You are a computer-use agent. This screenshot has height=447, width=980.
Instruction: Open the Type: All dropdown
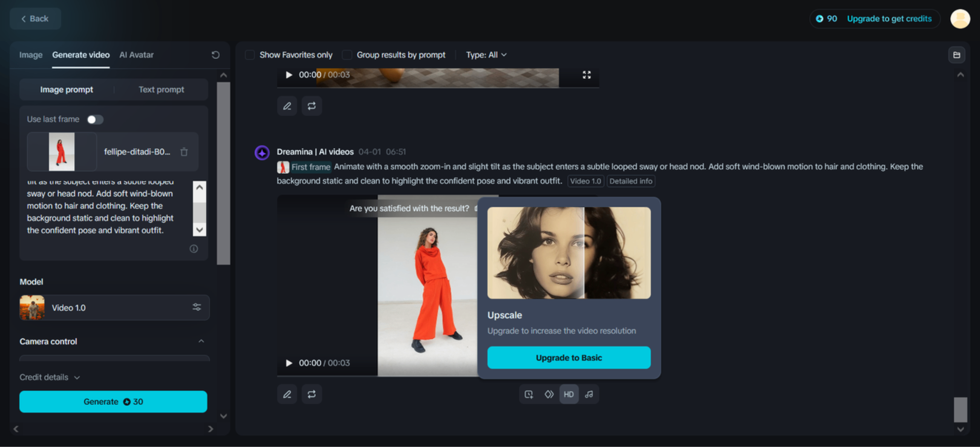coord(486,55)
